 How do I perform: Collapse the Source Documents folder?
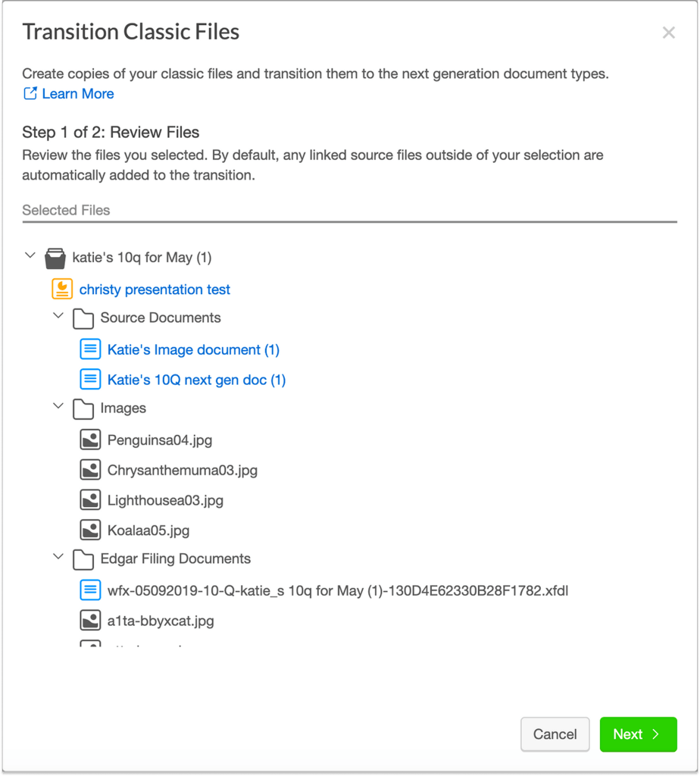(x=58, y=316)
